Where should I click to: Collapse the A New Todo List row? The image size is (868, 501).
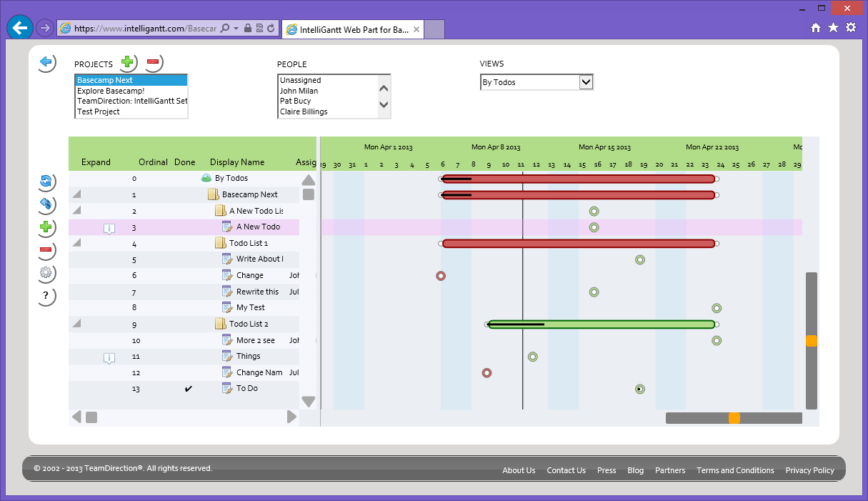coord(77,210)
